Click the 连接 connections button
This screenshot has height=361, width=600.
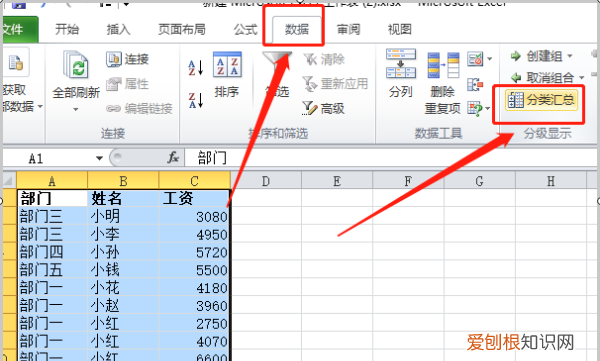point(127,59)
